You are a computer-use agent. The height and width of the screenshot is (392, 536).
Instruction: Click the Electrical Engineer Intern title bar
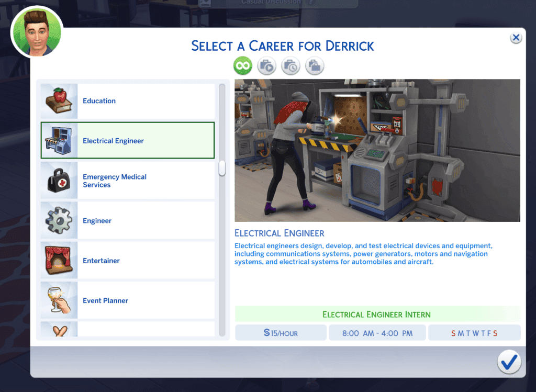pyautogui.click(x=377, y=314)
